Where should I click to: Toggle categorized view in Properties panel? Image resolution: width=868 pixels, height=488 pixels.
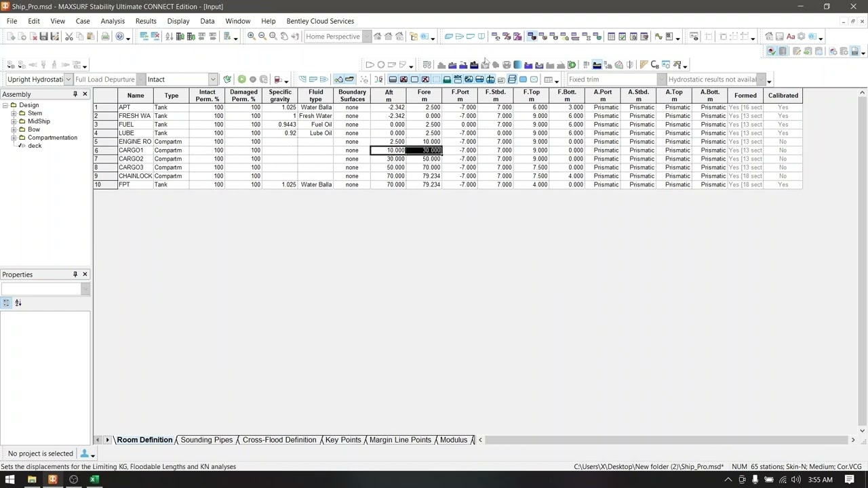click(x=6, y=303)
